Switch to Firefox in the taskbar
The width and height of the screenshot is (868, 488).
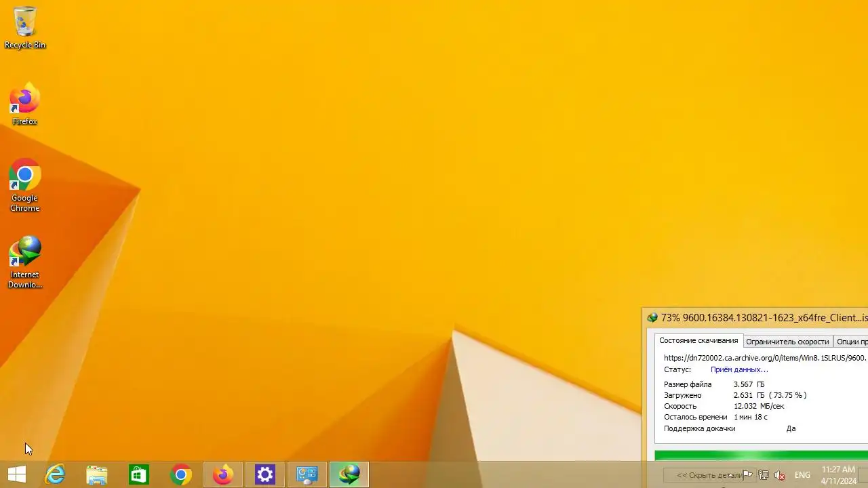223,474
